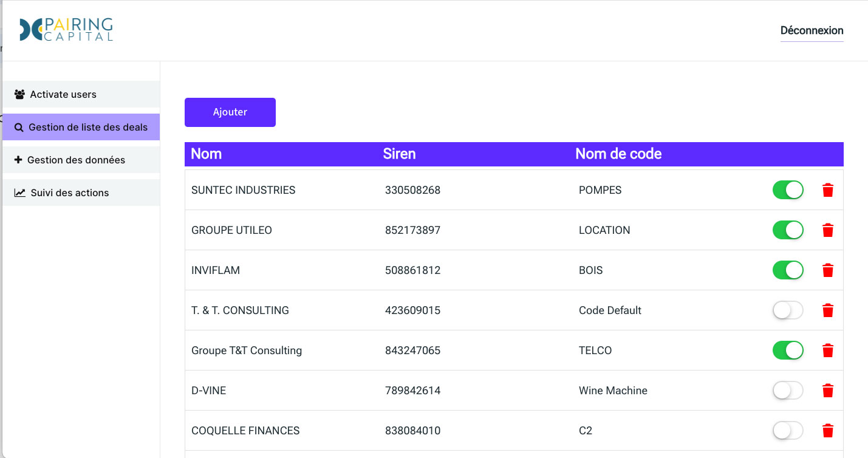This screenshot has height=458, width=868.
Task: Click the INVIFLAM name cell
Action: [x=216, y=270]
